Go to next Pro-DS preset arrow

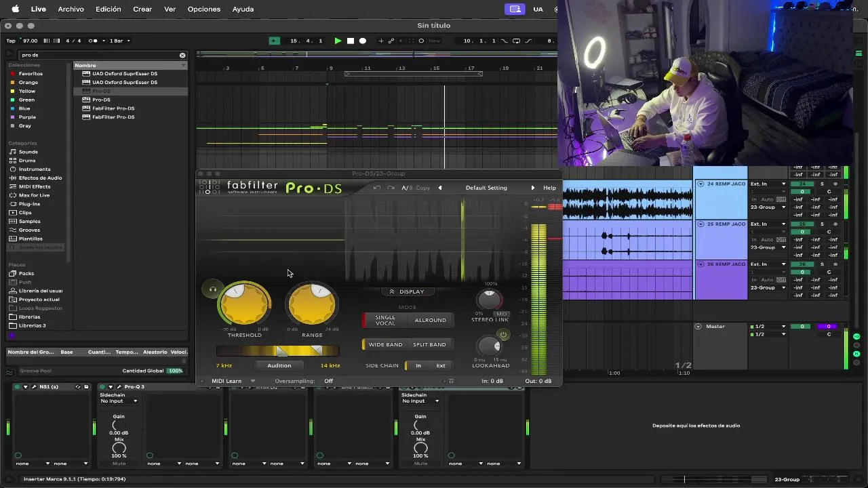[532, 188]
